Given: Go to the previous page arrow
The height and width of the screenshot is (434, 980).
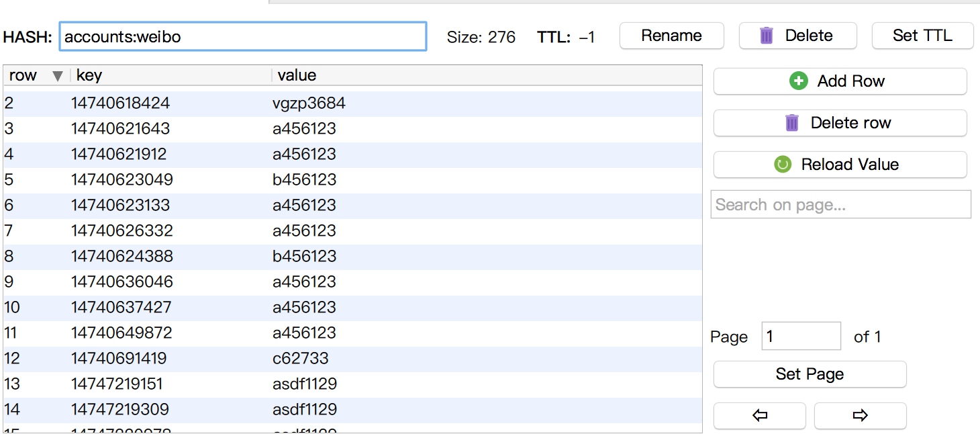Looking at the screenshot, I should 760,416.
